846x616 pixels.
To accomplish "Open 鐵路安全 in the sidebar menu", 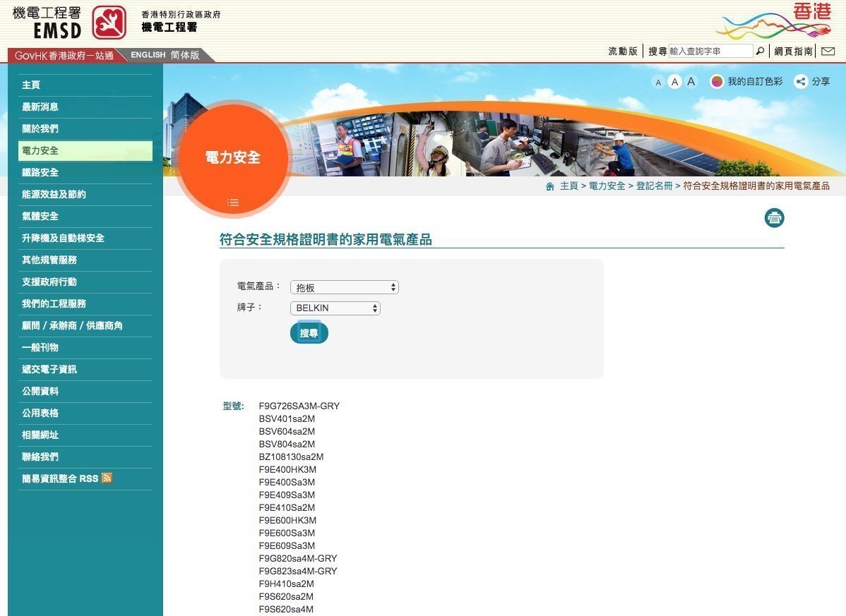I will [x=85, y=172].
